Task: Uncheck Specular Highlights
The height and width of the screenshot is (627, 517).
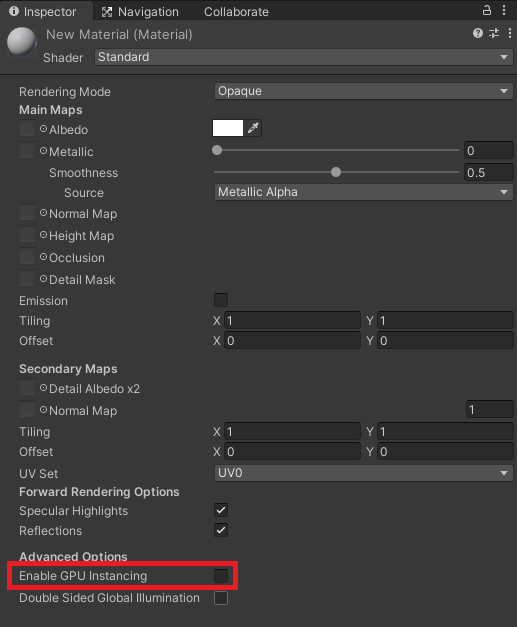Action: click(221, 510)
